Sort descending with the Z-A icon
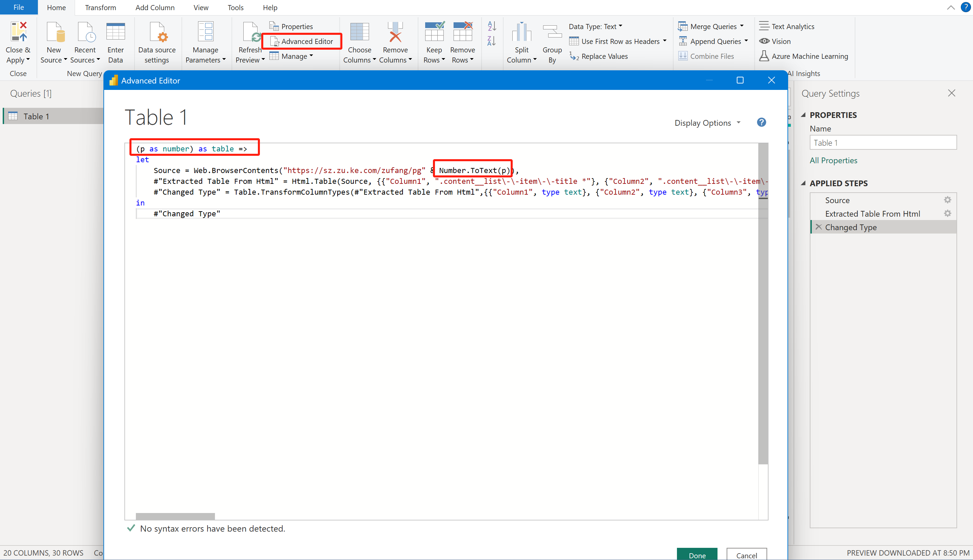 coord(491,41)
